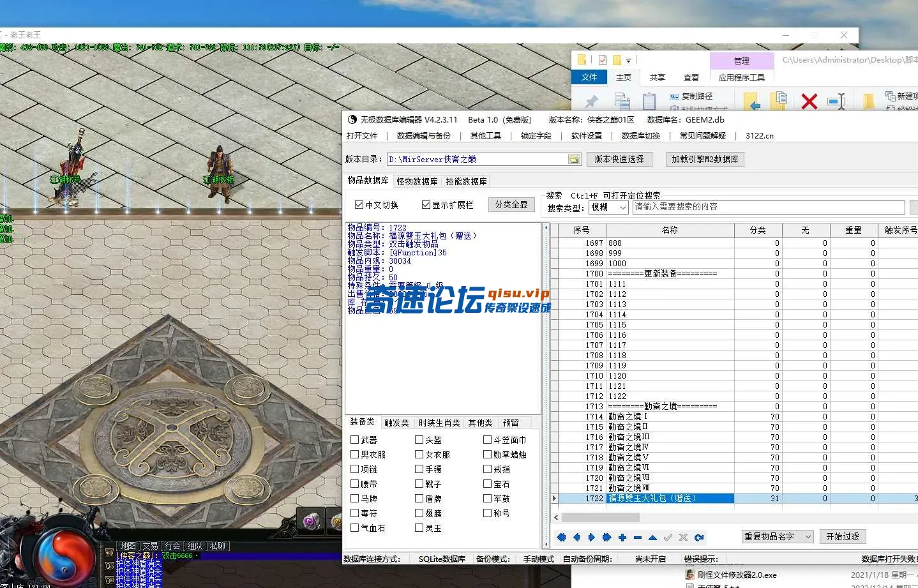
Task: Click New folder icon in Explorer ribbon
Action: click(869, 102)
